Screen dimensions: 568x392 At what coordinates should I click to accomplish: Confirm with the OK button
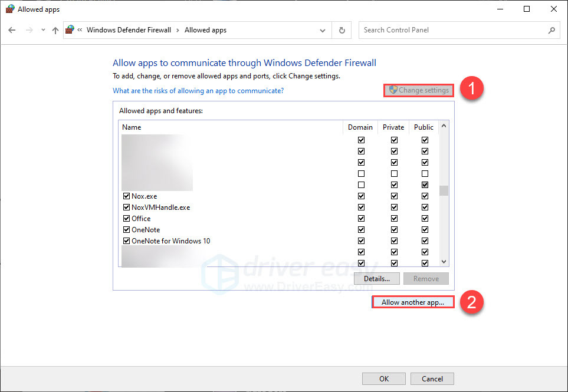[384, 379]
